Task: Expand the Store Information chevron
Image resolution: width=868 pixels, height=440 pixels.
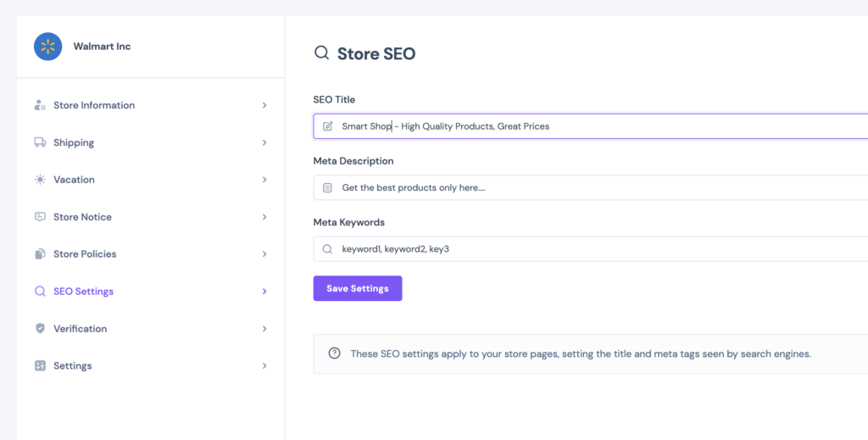Action: pos(264,105)
